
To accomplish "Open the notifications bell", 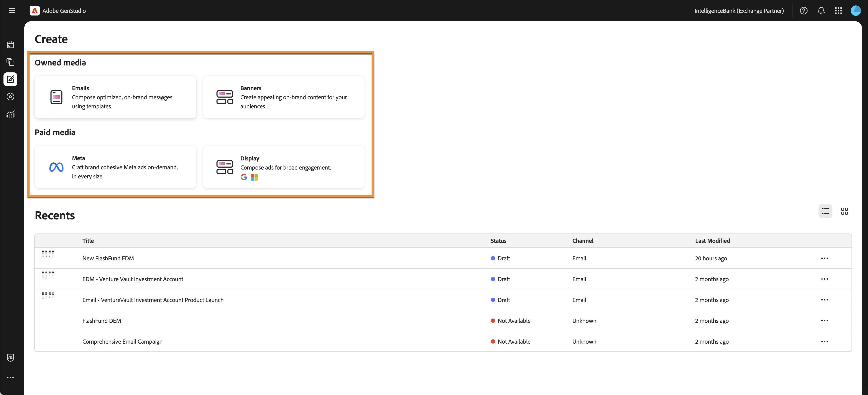I will point(821,10).
